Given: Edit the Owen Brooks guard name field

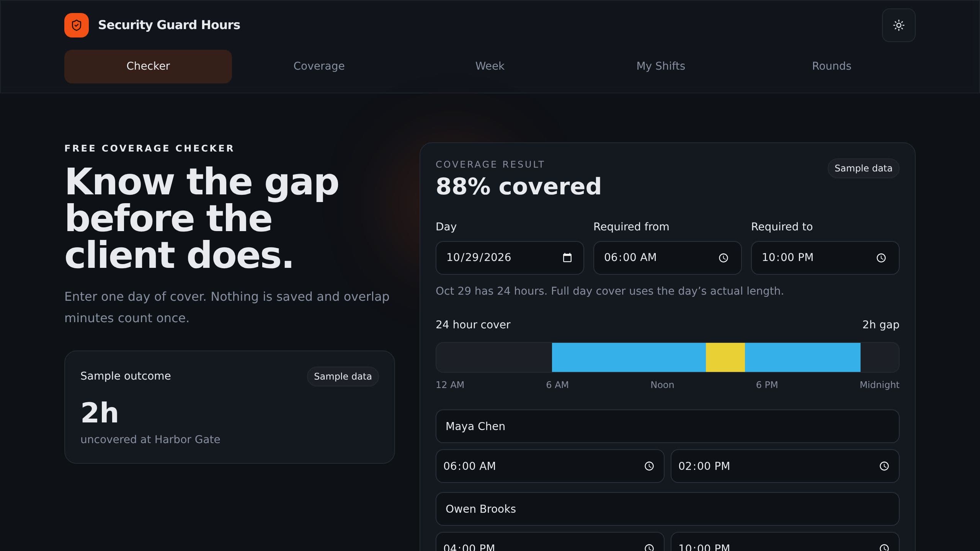Looking at the screenshot, I should [x=667, y=509].
